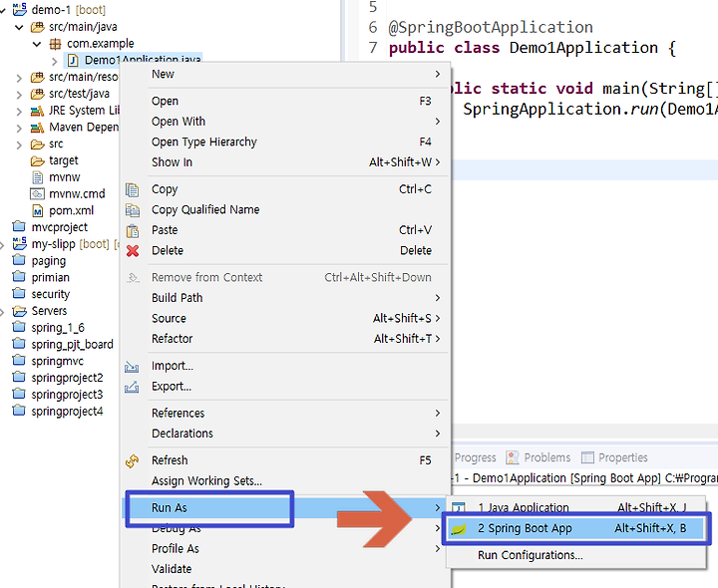Click the Copy Qualified Name icon
The width and height of the screenshot is (718, 588).
[x=132, y=210]
